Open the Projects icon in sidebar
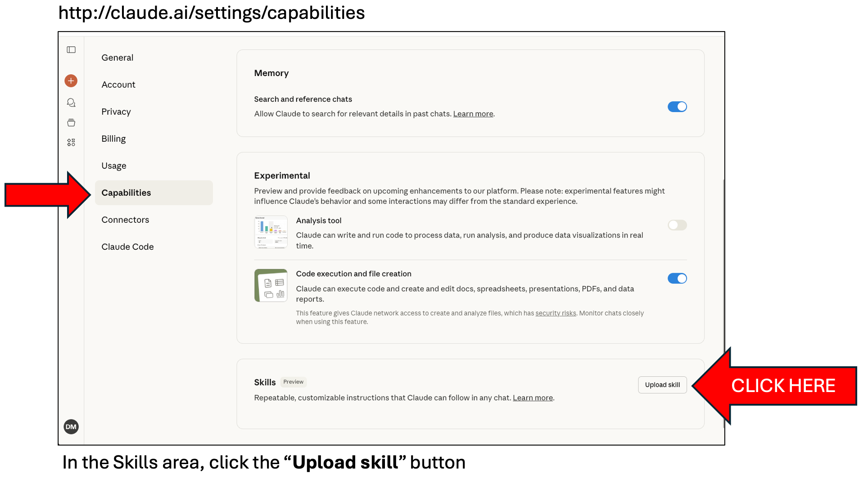The width and height of the screenshot is (868, 478). coord(71,122)
